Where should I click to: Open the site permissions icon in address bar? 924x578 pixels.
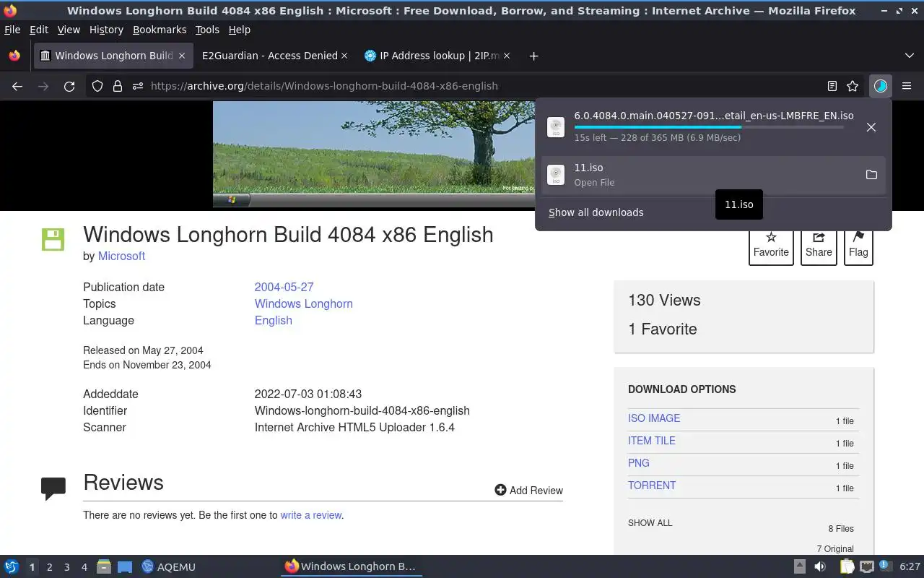(x=137, y=86)
